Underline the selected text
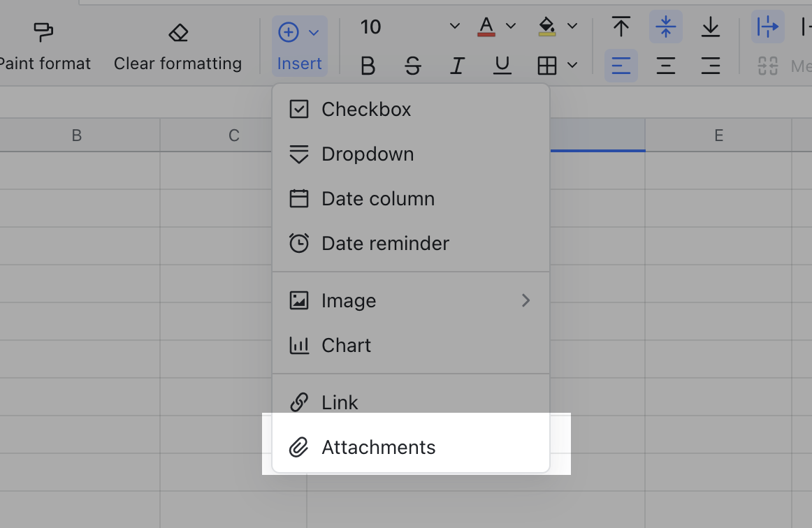The image size is (812, 528). (x=502, y=66)
